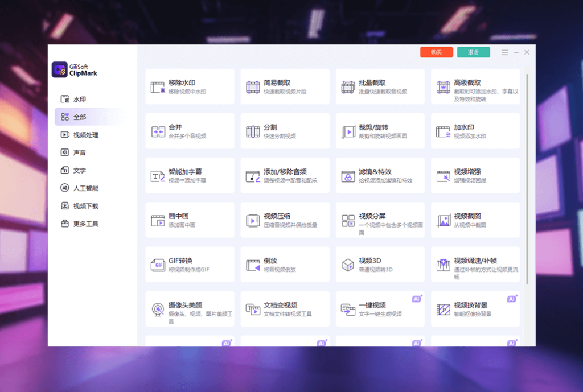Open the 摄像头美颜 webcam beauty icon
583x392 pixels.
pos(158,310)
